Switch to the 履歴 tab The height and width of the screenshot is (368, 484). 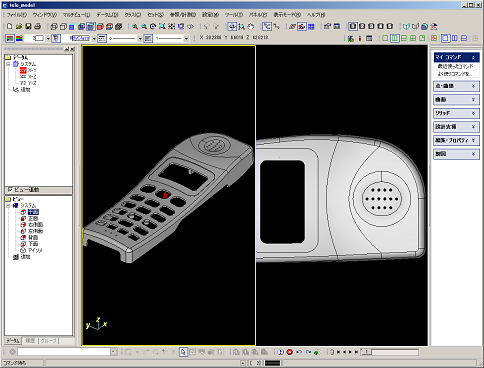pos(30,341)
